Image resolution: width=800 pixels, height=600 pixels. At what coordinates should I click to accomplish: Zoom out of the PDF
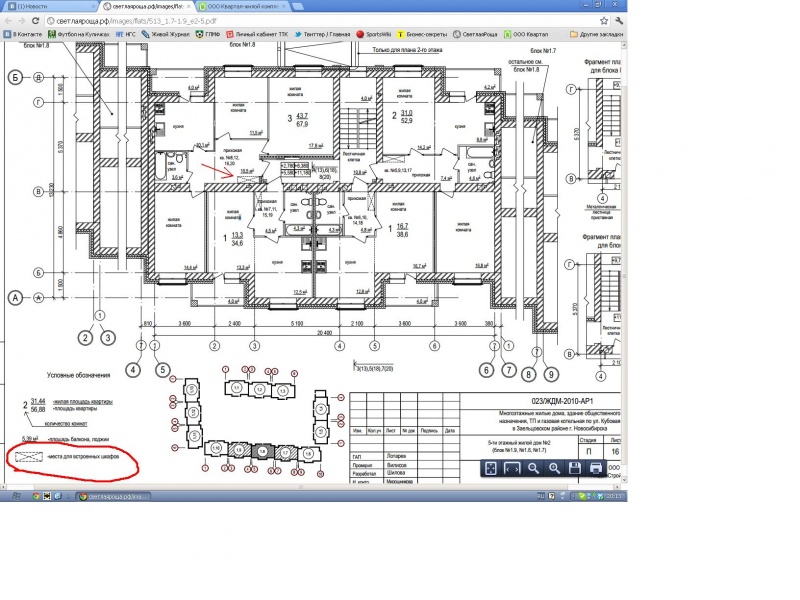pos(533,468)
